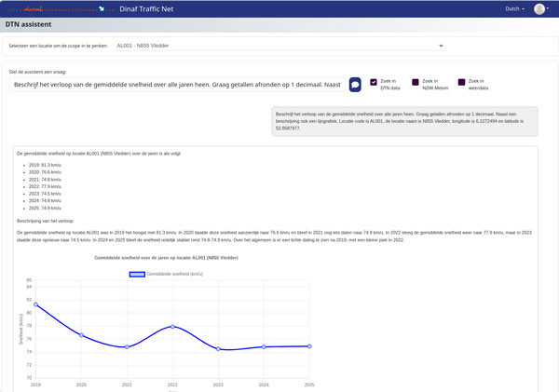Click the 2025 data point on chart

[309, 346]
